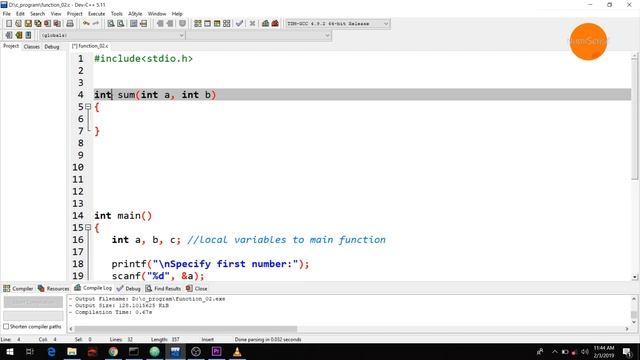Open the AStyle menu
Viewport: 640px width, 360px height.
tap(135, 13)
